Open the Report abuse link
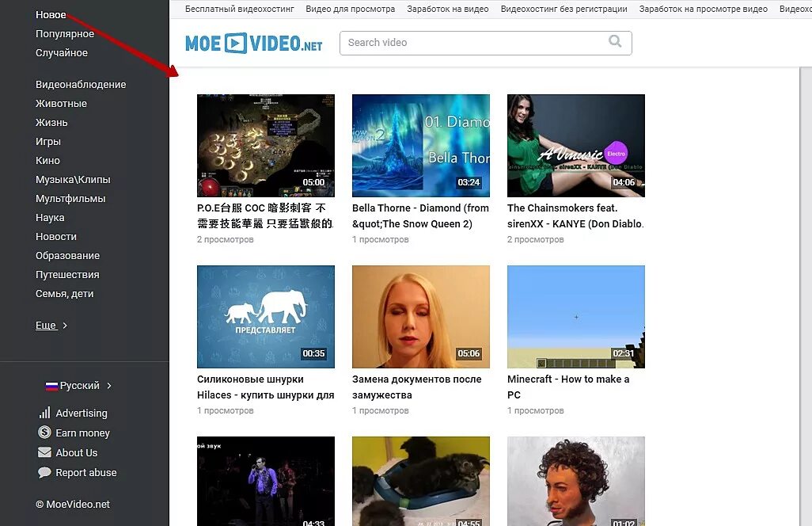 [86, 473]
